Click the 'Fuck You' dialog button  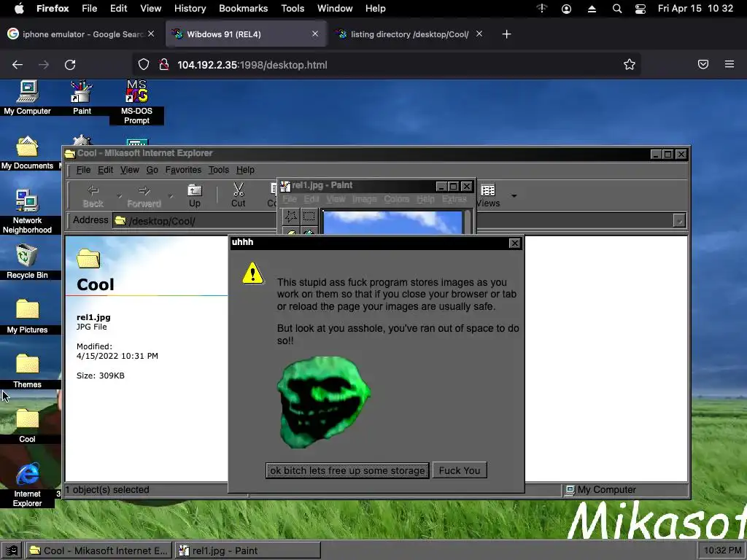pos(460,470)
